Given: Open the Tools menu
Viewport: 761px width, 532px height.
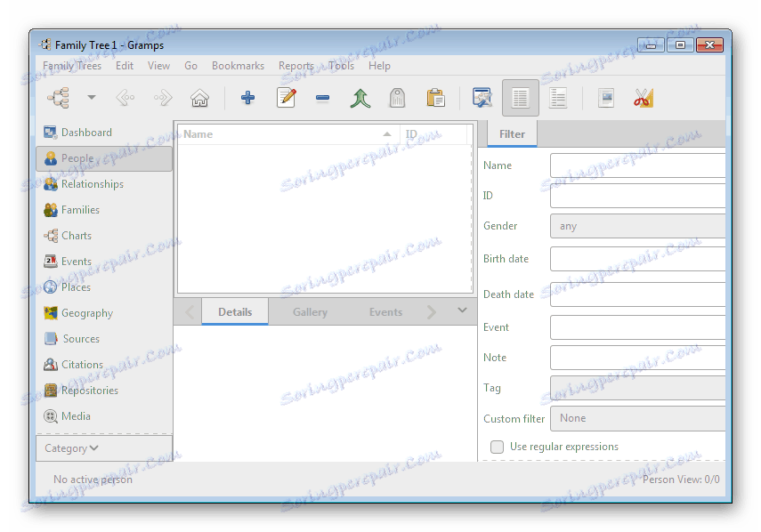Looking at the screenshot, I should [x=341, y=66].
